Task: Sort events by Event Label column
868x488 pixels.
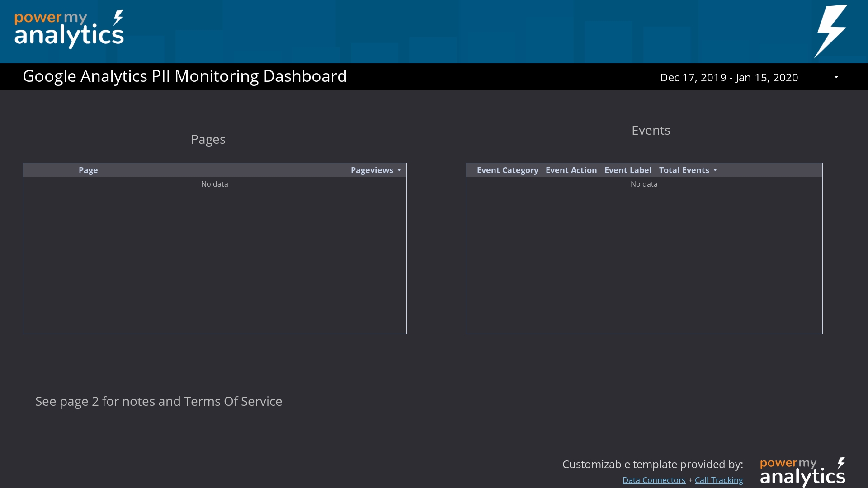Action: pos(627,170)
